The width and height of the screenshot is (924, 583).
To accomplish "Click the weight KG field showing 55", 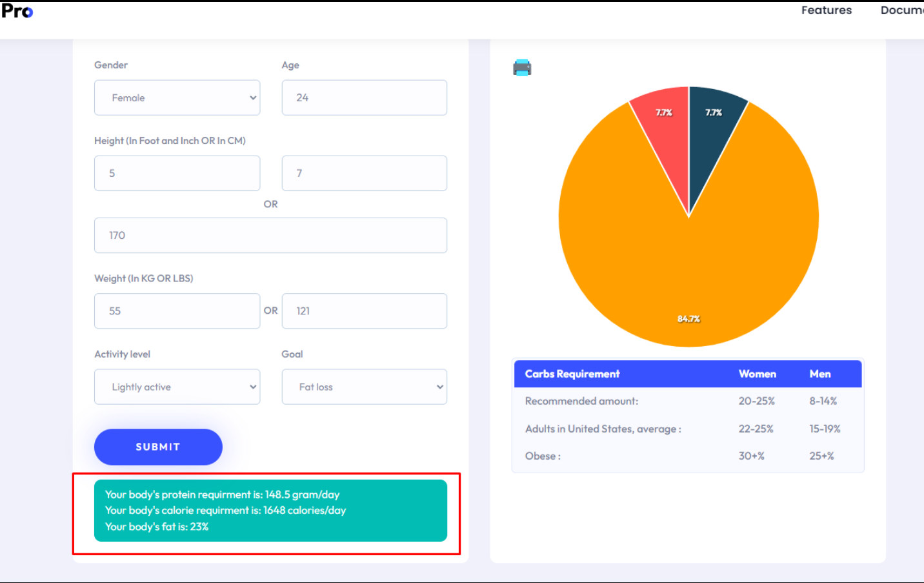I will tap(177, 311).
